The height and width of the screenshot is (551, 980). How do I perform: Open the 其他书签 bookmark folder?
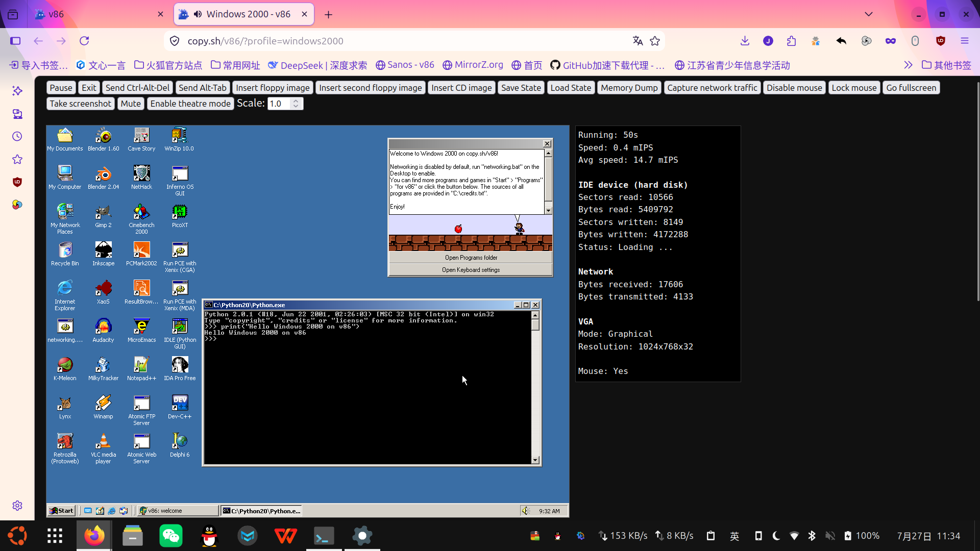tap(947, 65)
